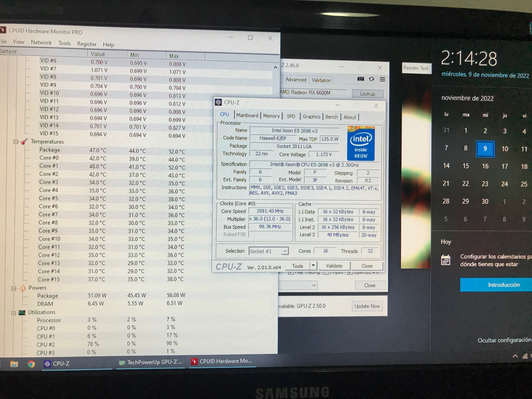This screenshot has width=532, height=399.
Task: Collapse the Utilizations tree node
Action: [13, 313]
